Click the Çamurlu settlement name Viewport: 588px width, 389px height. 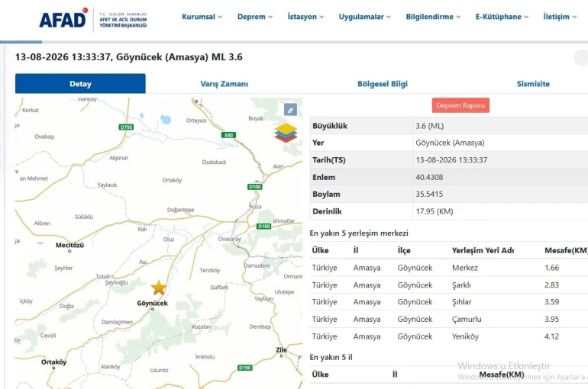pos(467,319)
